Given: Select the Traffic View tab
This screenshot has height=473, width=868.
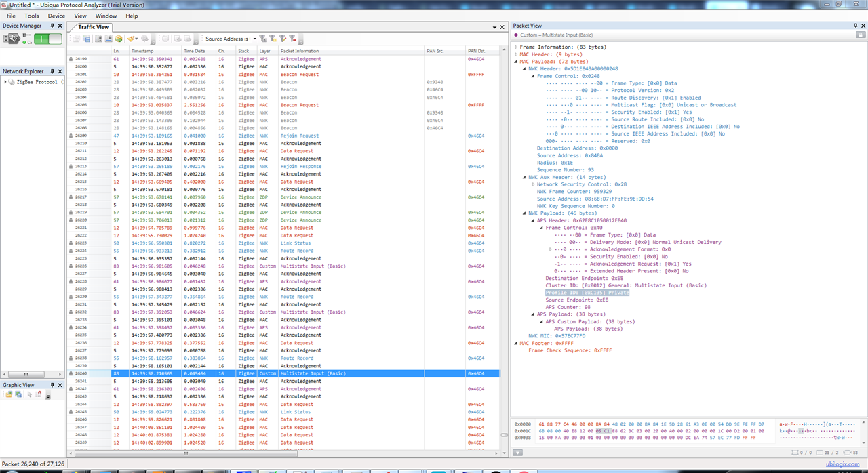Looking at the screenshot, I should [94, 27].
